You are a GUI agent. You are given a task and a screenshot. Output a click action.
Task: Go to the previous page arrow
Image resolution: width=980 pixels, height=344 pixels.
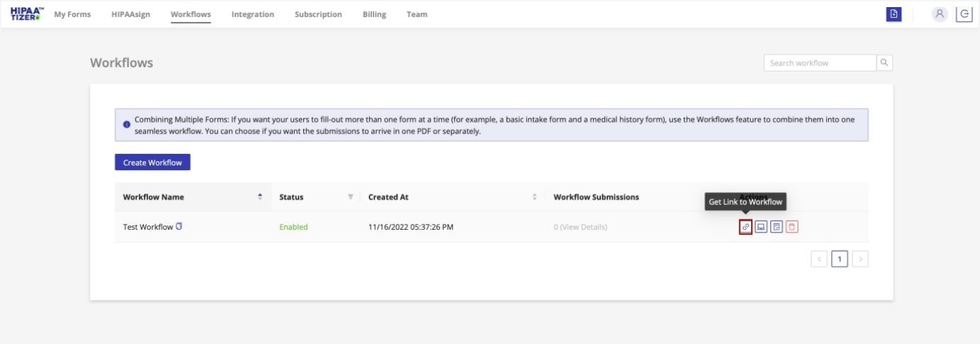(819, 260)
